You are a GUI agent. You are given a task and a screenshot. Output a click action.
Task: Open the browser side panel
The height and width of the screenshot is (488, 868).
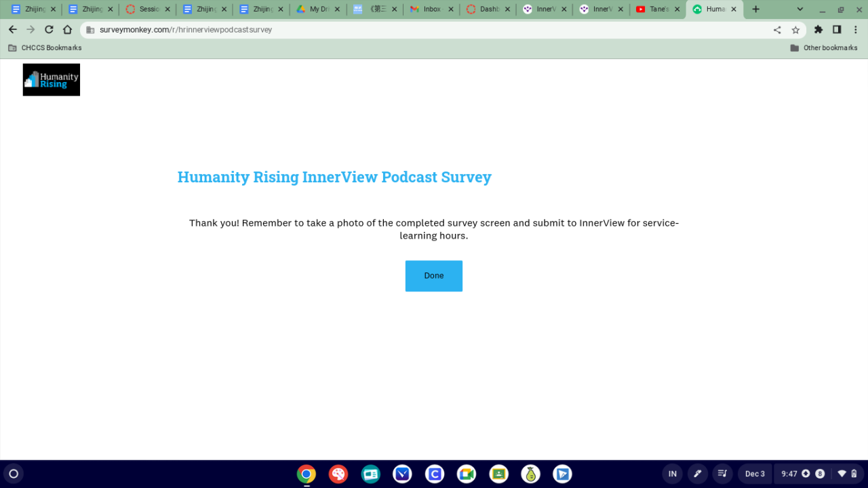pyautogui.click(x=837, y=30)
